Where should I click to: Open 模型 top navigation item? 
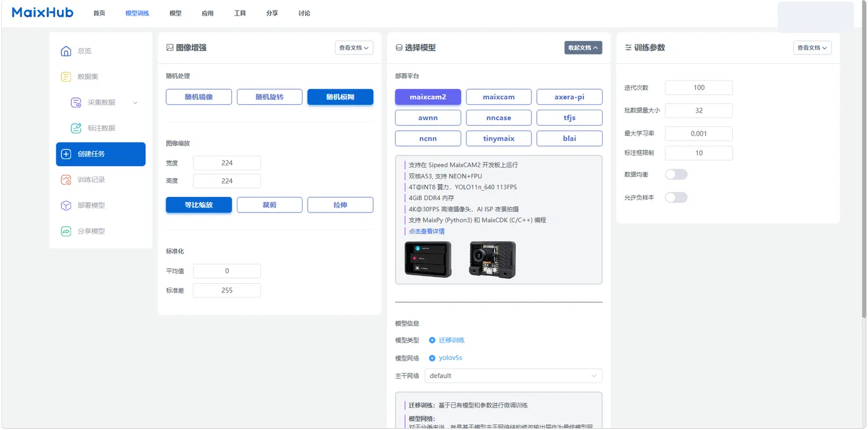(175, 13)
